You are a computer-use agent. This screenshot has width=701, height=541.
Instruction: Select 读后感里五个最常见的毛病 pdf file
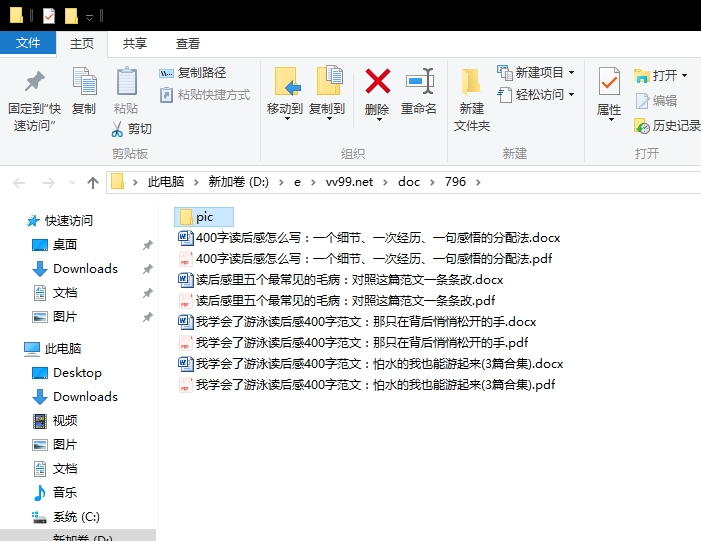click(x=337, y=300)
